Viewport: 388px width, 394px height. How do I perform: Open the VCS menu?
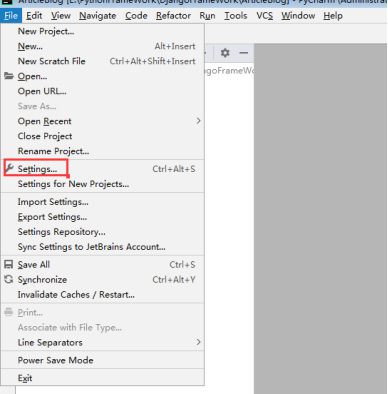point(264,16)
